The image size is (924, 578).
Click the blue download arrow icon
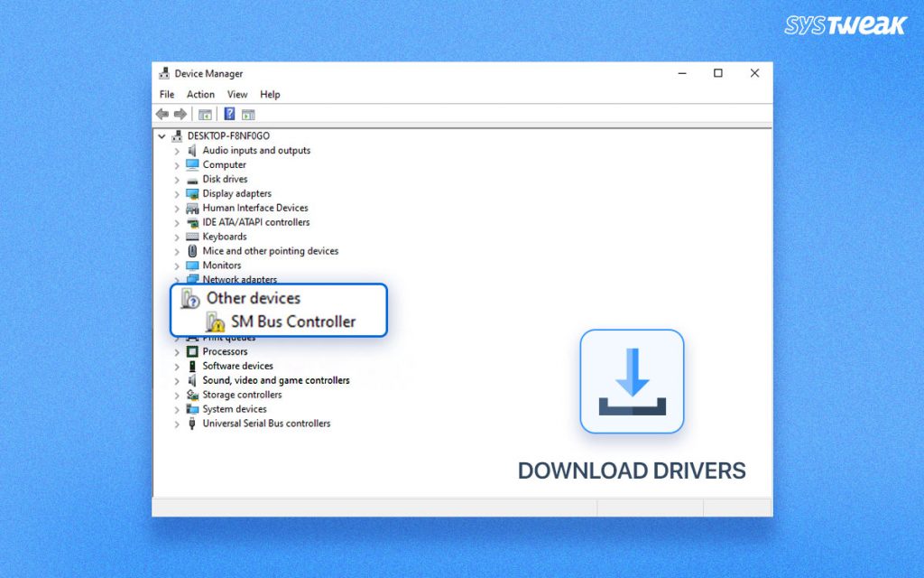tap(631, 380)
